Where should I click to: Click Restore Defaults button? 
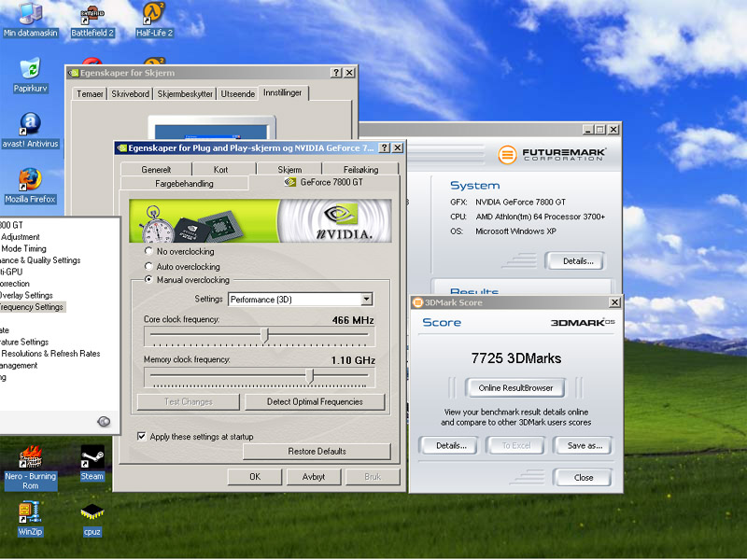click(317, 452)
